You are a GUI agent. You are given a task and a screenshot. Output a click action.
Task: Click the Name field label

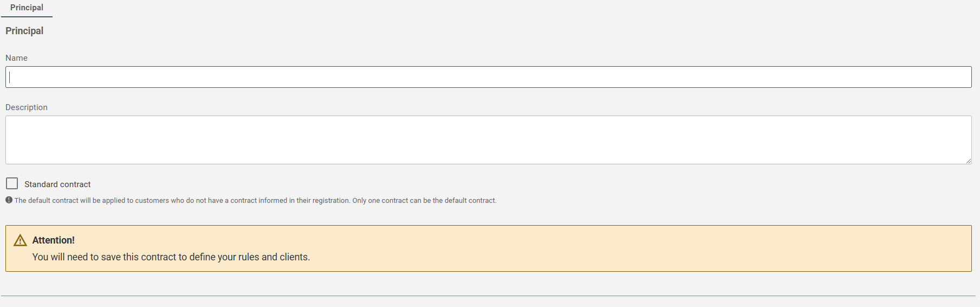pyautogui.click(x=16, y=58)
